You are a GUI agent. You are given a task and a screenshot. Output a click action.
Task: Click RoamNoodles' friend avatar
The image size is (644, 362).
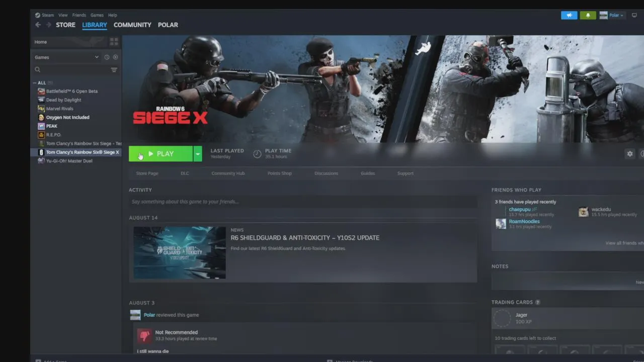pyautogui.click(x=501, y=224)
